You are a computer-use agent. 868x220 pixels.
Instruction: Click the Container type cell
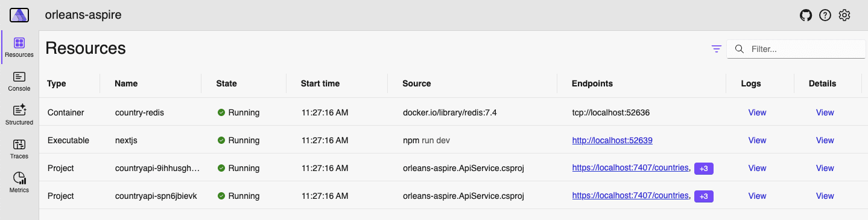pyautogui.click(x=66, y=112)
